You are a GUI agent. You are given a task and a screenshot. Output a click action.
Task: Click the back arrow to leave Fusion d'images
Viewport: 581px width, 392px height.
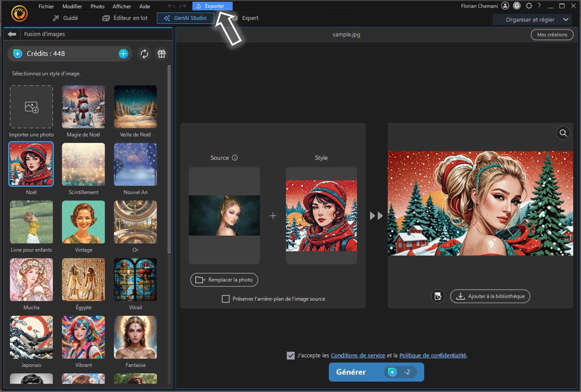(x=11, y=34)
